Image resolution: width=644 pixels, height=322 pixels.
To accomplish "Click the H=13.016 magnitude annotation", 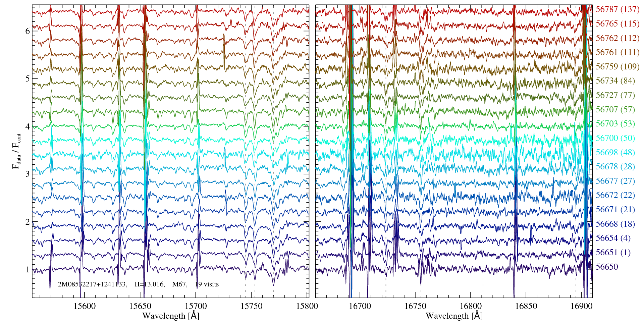I will coord(149,284).
